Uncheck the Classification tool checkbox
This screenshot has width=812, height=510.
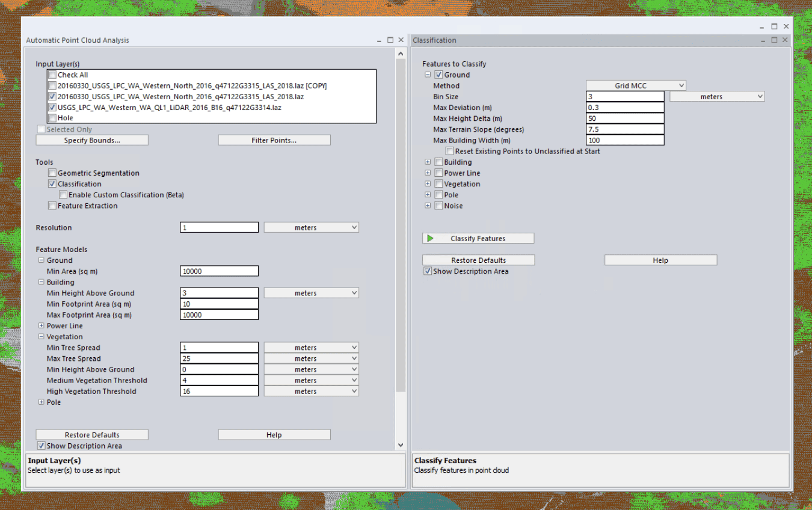52,183
